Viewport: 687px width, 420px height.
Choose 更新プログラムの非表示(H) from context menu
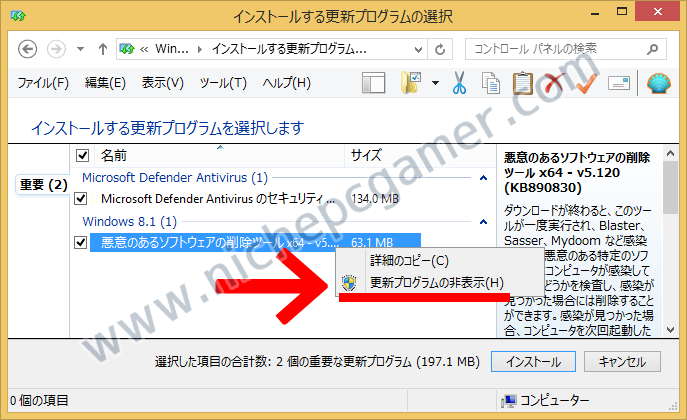coord(440,282)
